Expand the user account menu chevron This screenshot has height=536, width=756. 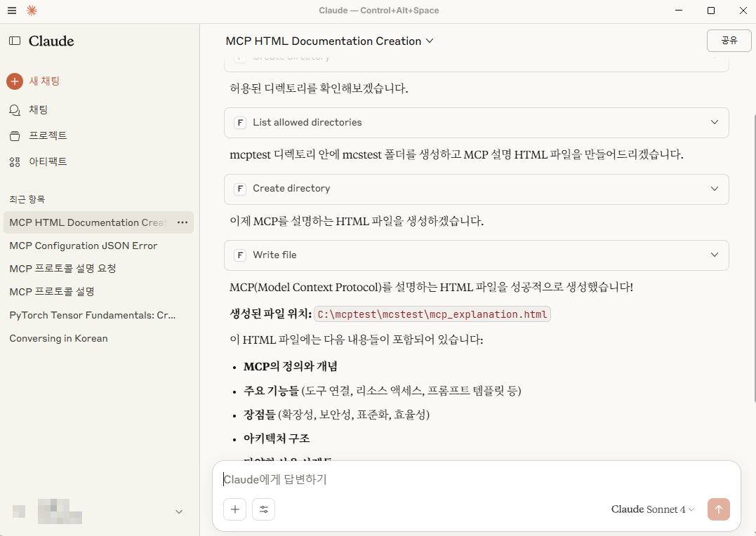[x=179, y=512]
